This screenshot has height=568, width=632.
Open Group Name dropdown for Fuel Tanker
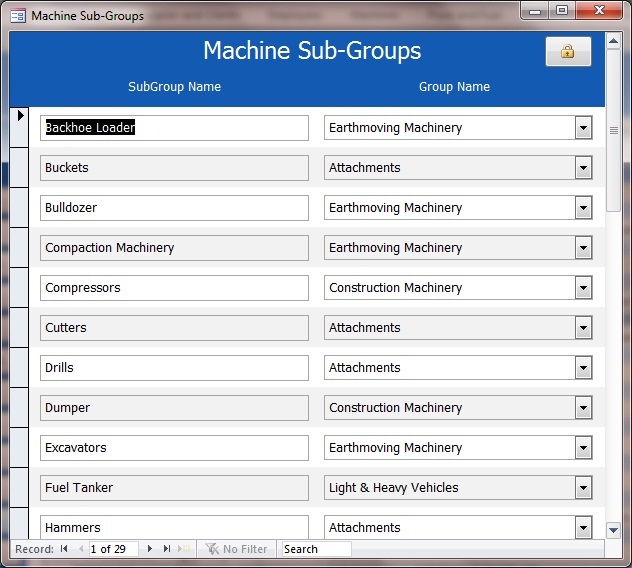click(x=583, y=487)
